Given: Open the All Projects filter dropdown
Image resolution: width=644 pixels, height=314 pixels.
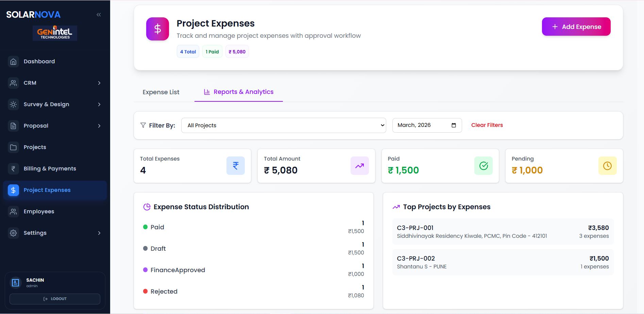Looking at the screenshot, I should coord(283,125).
